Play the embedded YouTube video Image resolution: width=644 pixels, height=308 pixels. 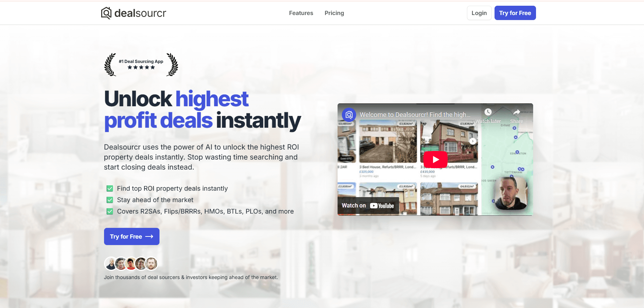pos(435,160)
